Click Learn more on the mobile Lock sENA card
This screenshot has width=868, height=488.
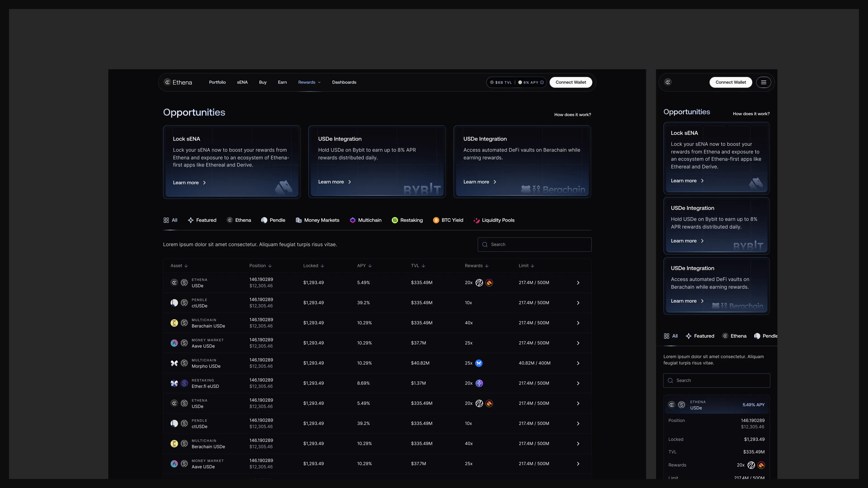[687, 181]
